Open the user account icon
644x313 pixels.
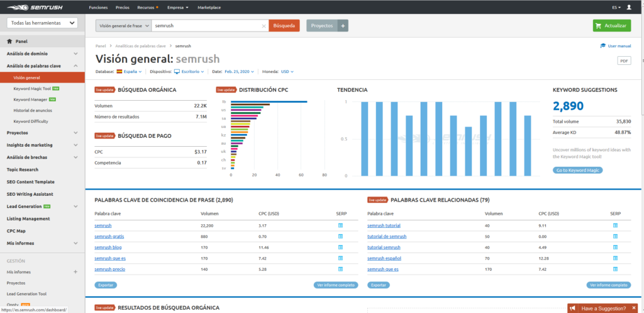pos(629,8)
